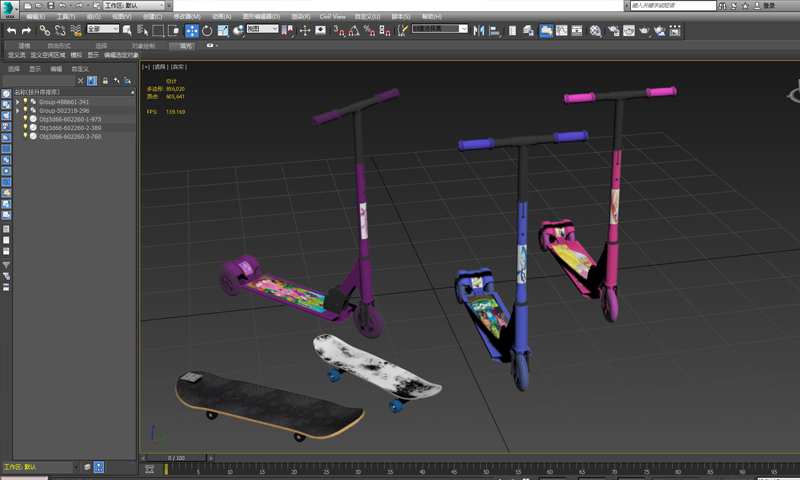Image resolution: width=800 pixels, height=480 pixels.
Task: Click the Link objects chain icon
Action: click(x=44, y=31)
